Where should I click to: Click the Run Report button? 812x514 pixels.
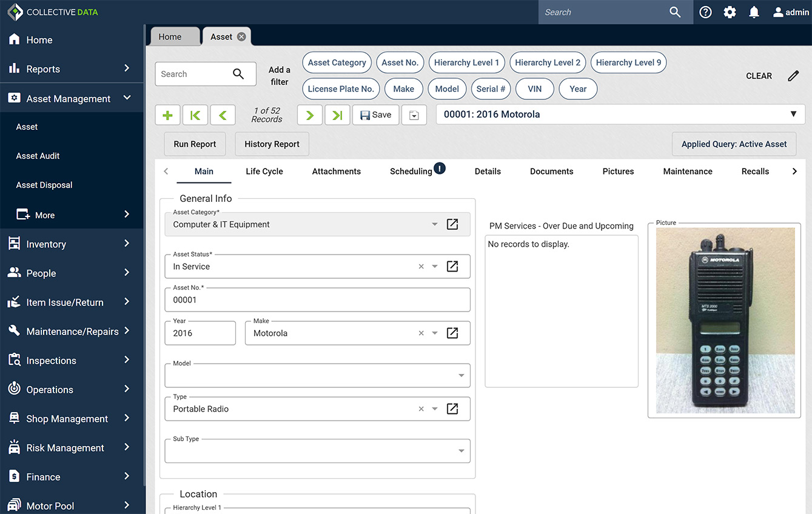pyautogui.click(x=195, y=144)
